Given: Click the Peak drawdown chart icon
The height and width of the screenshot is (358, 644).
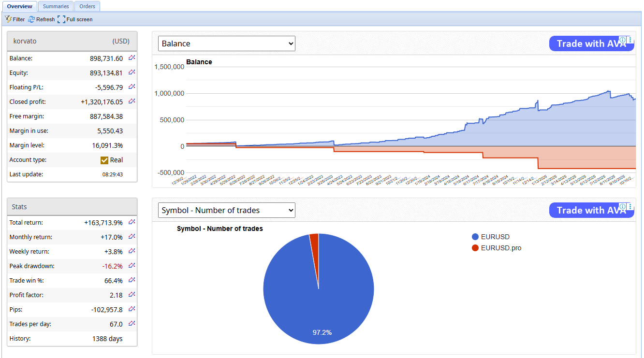Looking at the screenshot, I should (x=132, y=266).
